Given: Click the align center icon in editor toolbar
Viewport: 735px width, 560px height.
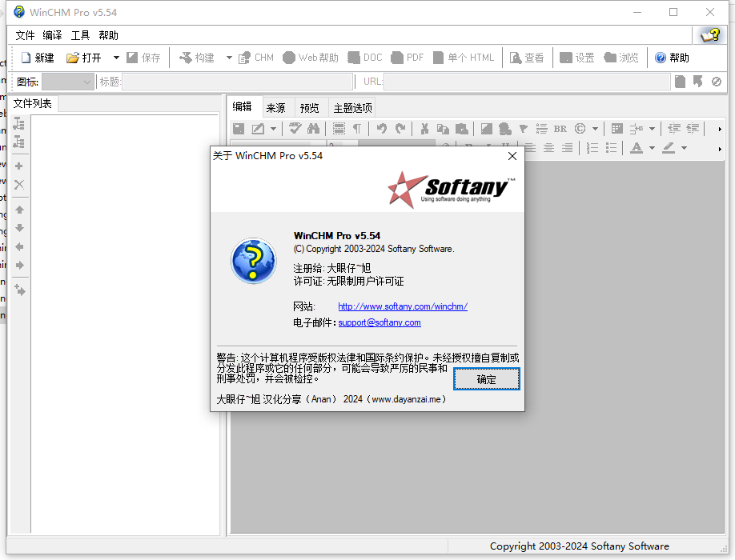Looking at the screenshot, I should [x=549, y=148].
